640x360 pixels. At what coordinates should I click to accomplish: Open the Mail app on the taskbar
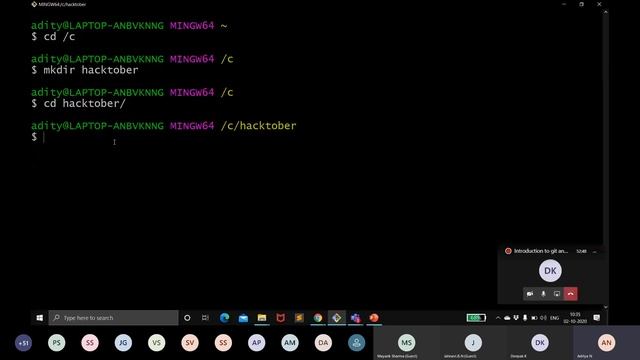pos(243,318)
